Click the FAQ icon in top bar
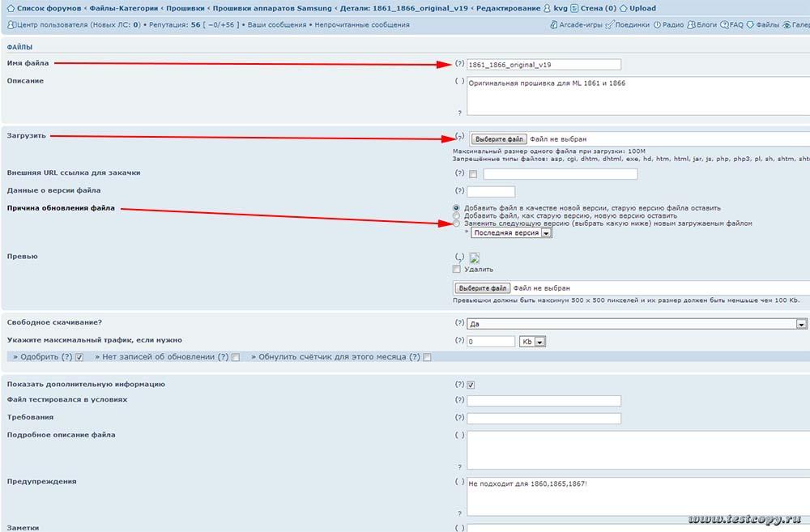The height and width of the screenshot is (532, 810). pos(725,25)
